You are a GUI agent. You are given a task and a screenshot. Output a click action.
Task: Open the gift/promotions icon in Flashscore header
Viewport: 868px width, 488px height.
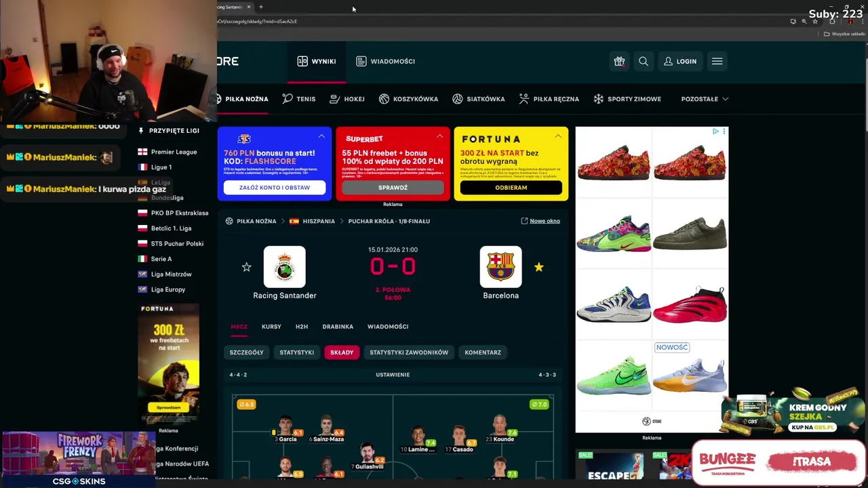[x=619, y=61]
